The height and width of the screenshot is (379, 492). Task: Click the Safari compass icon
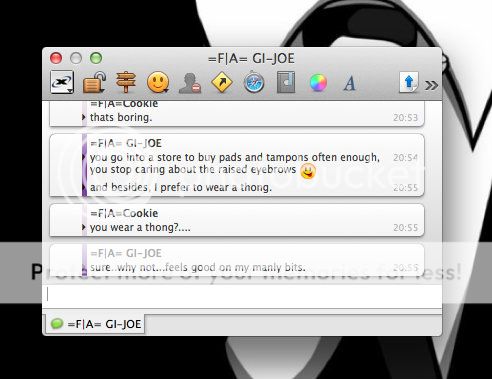(x=254, y=82)
